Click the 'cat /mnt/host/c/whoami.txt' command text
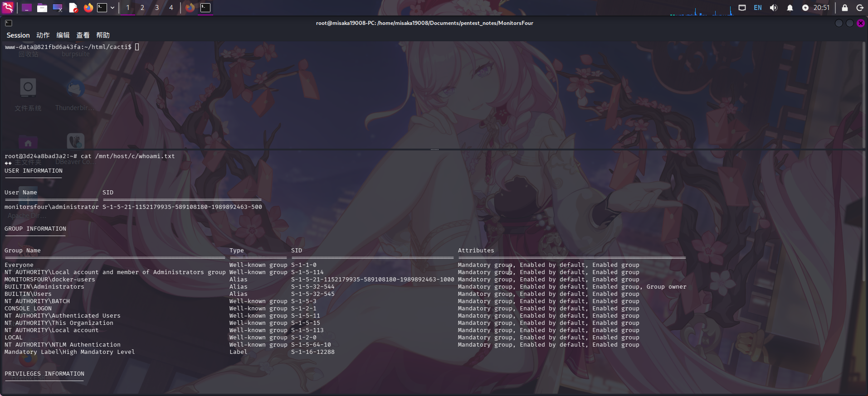 click(128, 156)
